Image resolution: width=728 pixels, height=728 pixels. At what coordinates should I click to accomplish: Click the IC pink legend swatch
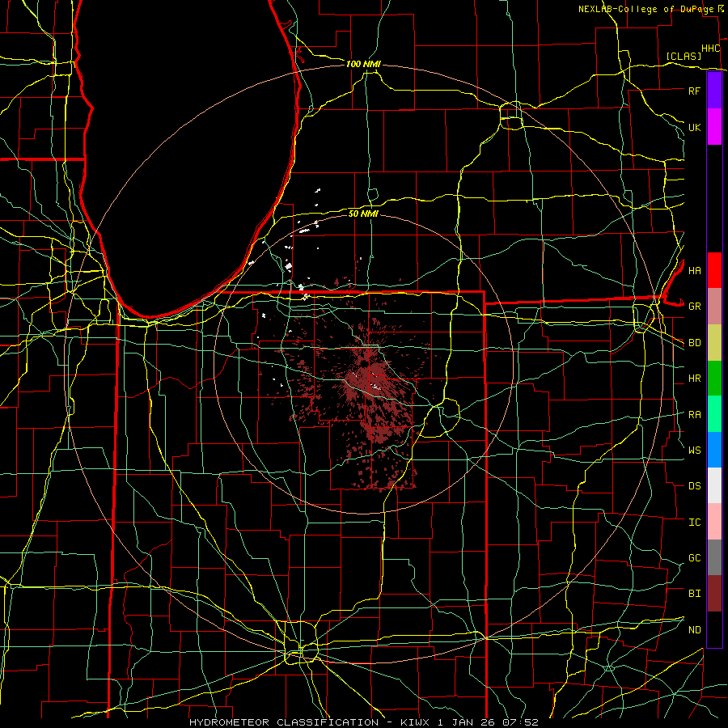[714, 522]
